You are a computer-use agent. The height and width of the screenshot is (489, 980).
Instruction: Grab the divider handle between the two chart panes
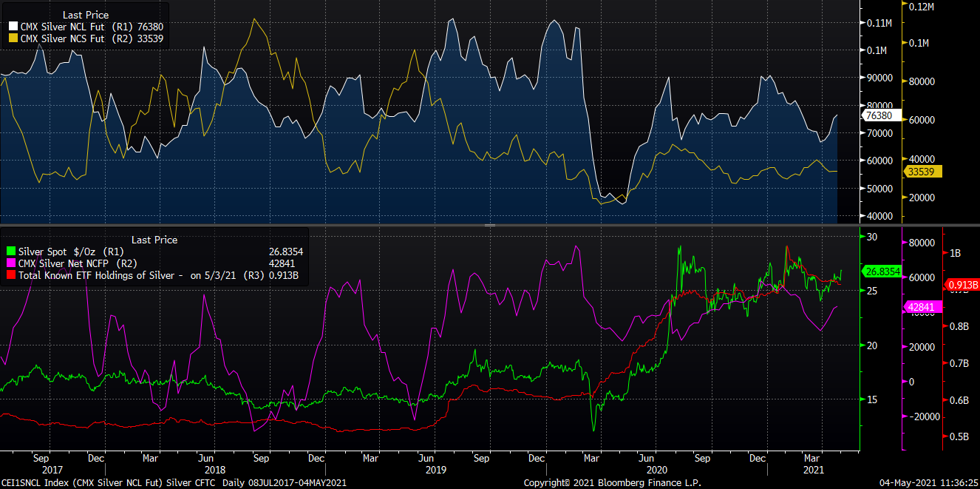[489, 225]
